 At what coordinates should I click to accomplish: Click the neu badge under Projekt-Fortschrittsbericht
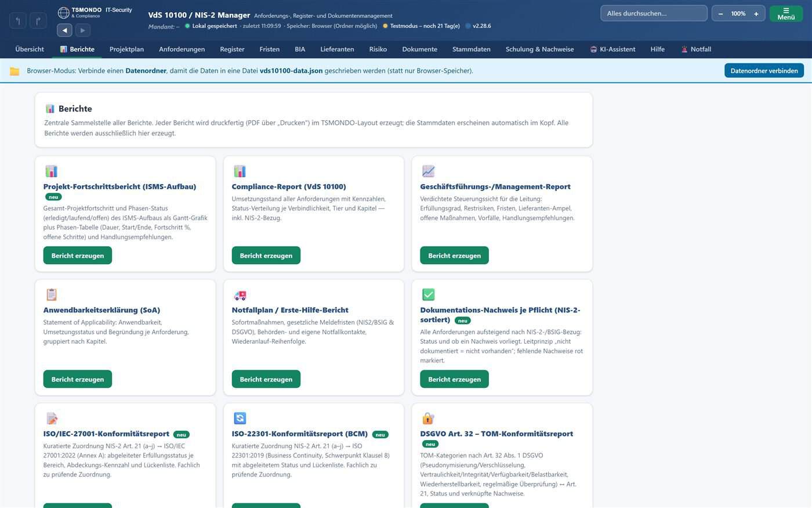[53, 197]
